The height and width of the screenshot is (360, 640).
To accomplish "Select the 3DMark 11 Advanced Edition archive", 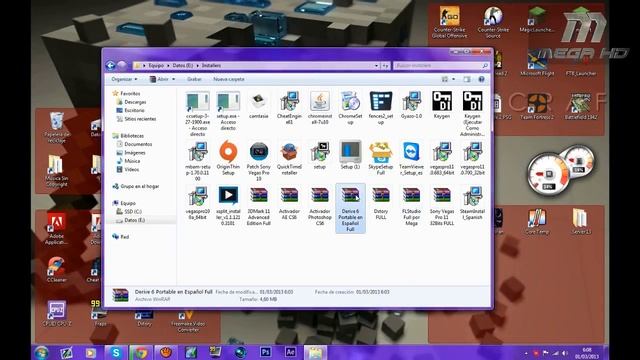I will [259, 206].
